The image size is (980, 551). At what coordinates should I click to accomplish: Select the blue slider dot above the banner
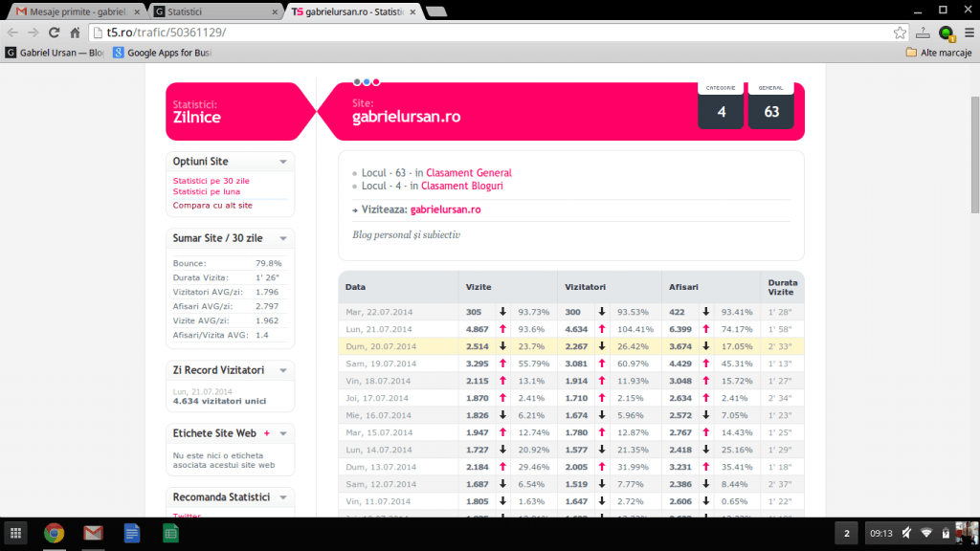[367, 82]
